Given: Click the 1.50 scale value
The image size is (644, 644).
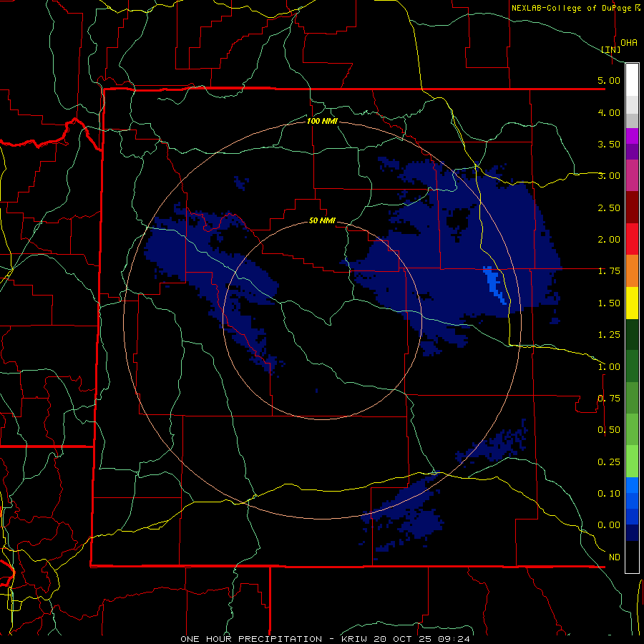Looking at the screenshot, I should [609, 303].
